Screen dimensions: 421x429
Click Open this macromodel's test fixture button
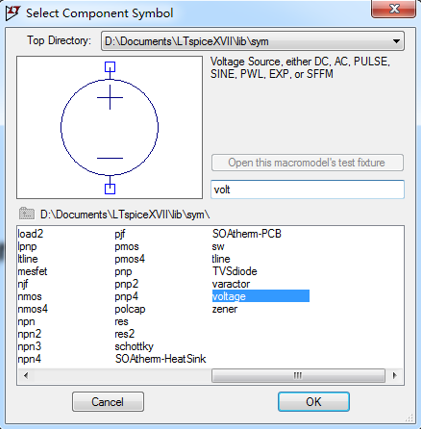(307, 163)
